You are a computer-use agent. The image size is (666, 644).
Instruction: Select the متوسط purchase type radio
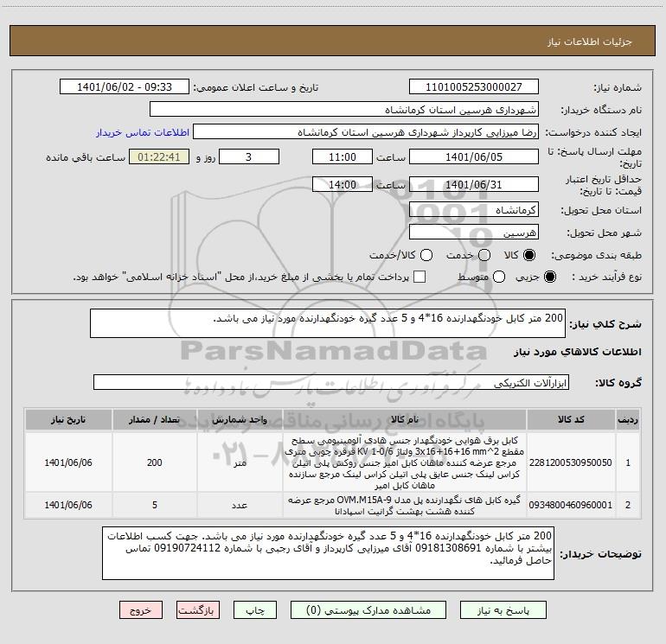[x=499, y=277]
